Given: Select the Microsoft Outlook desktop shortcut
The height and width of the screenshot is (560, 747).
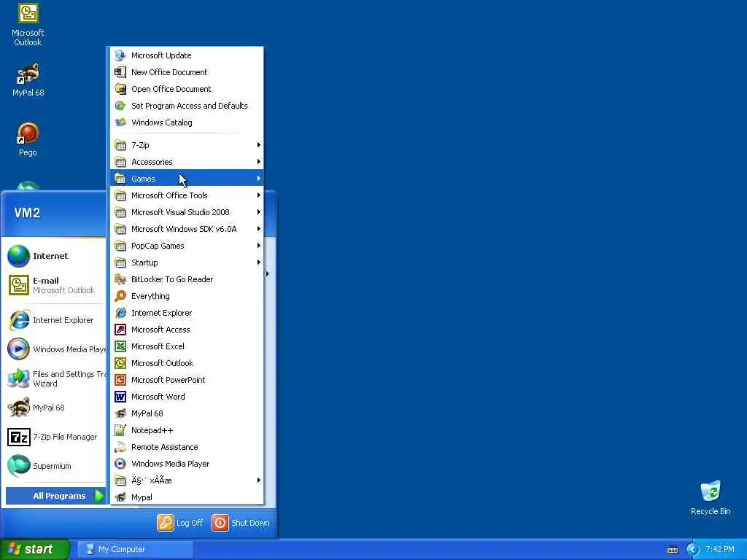Looking at the screenshot, I should [28, 25].
